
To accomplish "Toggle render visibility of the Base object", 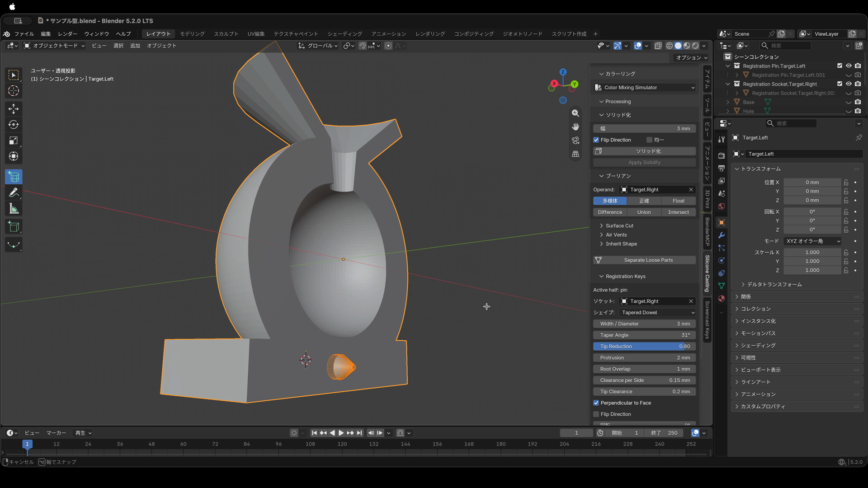I will (858, 102).
